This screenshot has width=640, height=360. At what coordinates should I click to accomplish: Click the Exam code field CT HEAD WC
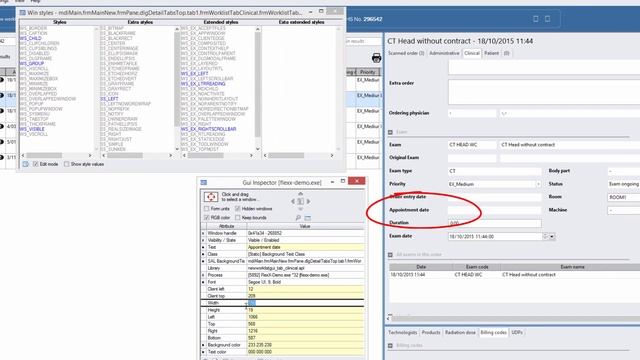pos(472,145)
